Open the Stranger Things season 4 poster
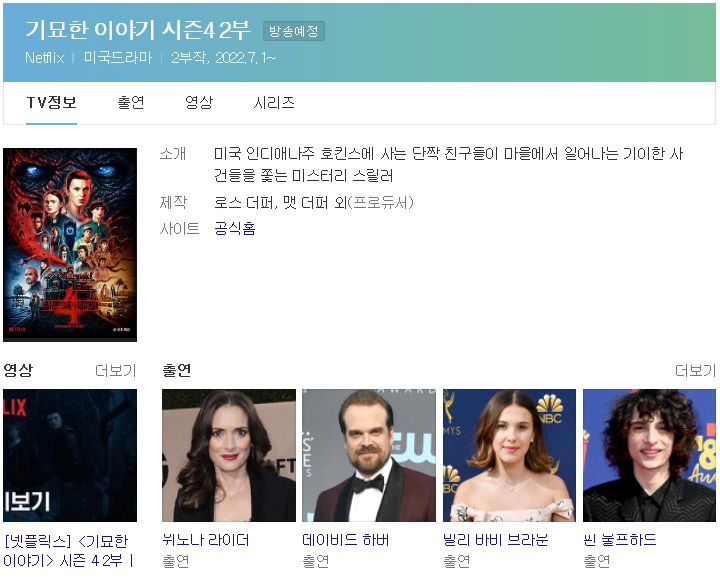 click(x=70, y=245)
